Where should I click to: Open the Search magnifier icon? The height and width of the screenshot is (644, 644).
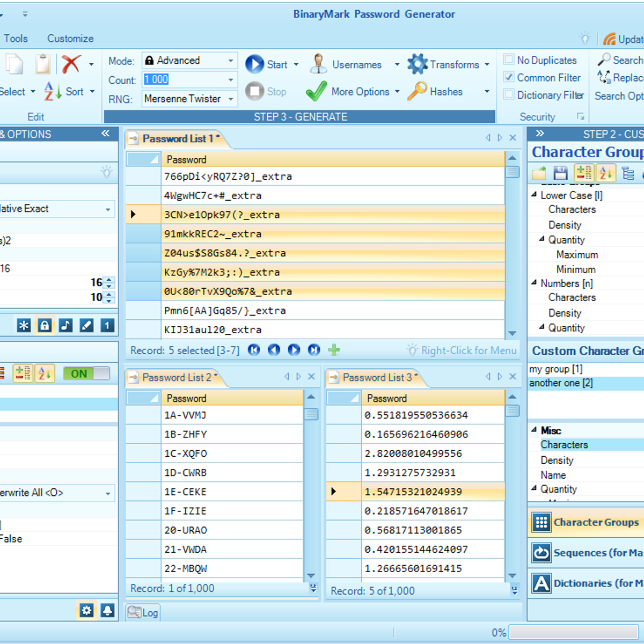(604, 60)
